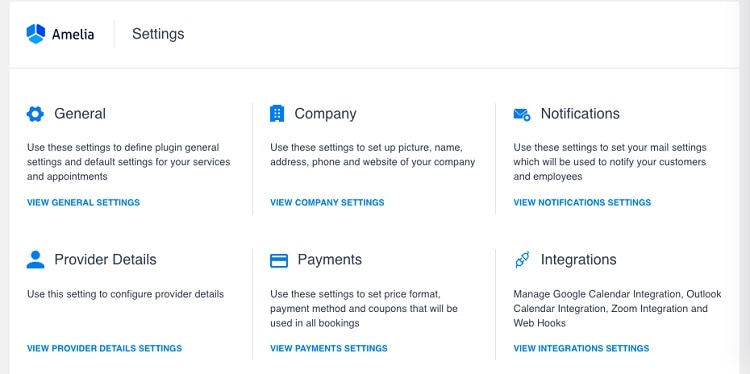Open View General Settings link
This screenshot has width=750, height=374.
[83, 203]
